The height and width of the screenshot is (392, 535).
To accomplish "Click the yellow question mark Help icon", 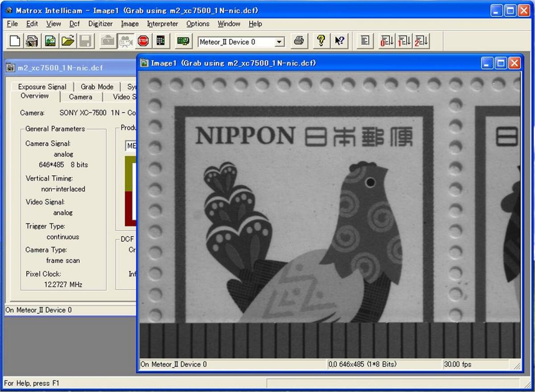I will [x=321, y=41].
